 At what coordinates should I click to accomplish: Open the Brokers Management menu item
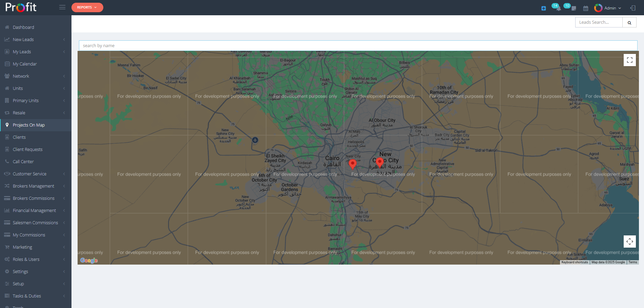33,186
